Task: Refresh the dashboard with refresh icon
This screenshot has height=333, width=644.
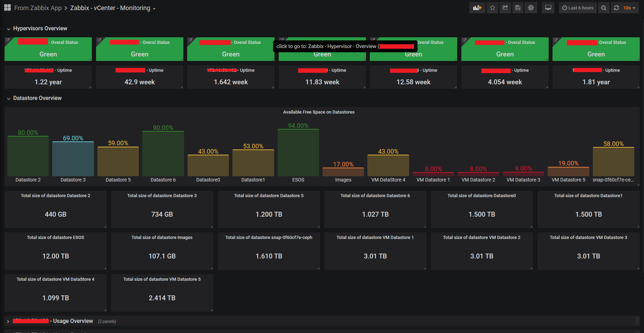Action: (x=616, y=8)
